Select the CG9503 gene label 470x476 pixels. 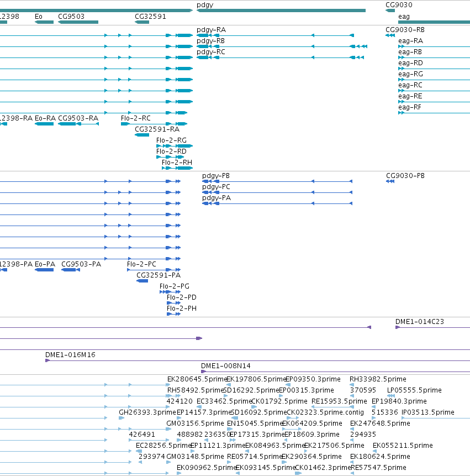[x=71, y=17]
